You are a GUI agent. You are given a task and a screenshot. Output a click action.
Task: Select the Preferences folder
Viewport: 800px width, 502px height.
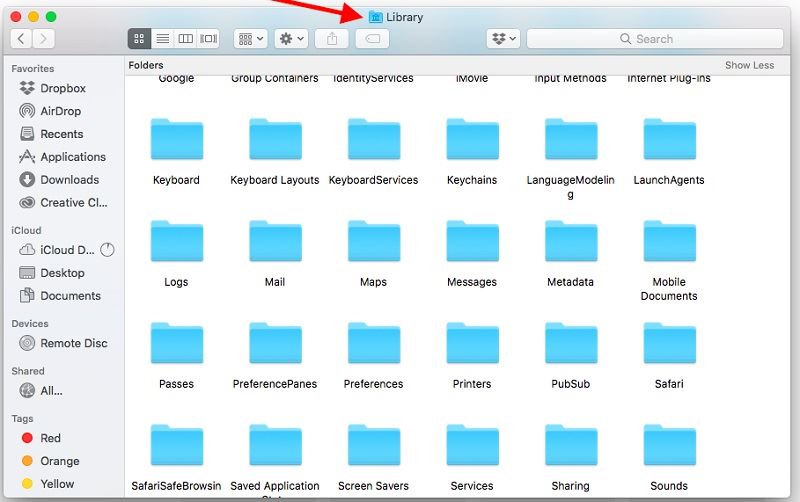tap(373, 343)
